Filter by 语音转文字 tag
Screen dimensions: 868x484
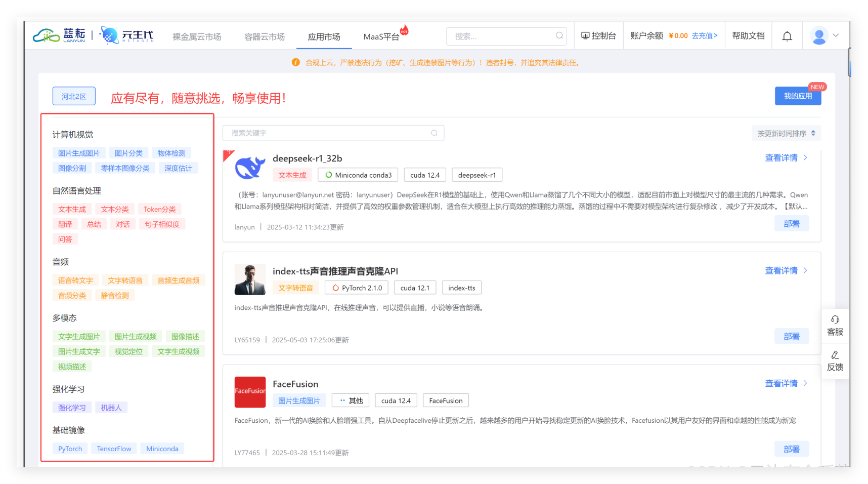click(x=75, y=280)
